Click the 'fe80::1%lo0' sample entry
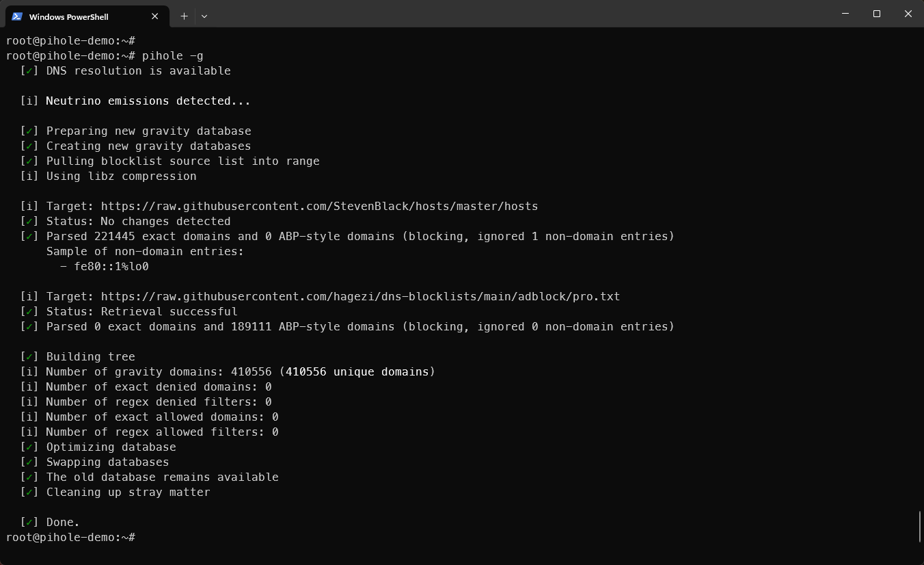Viewport: 924px width, 565px height. (111, 266)
